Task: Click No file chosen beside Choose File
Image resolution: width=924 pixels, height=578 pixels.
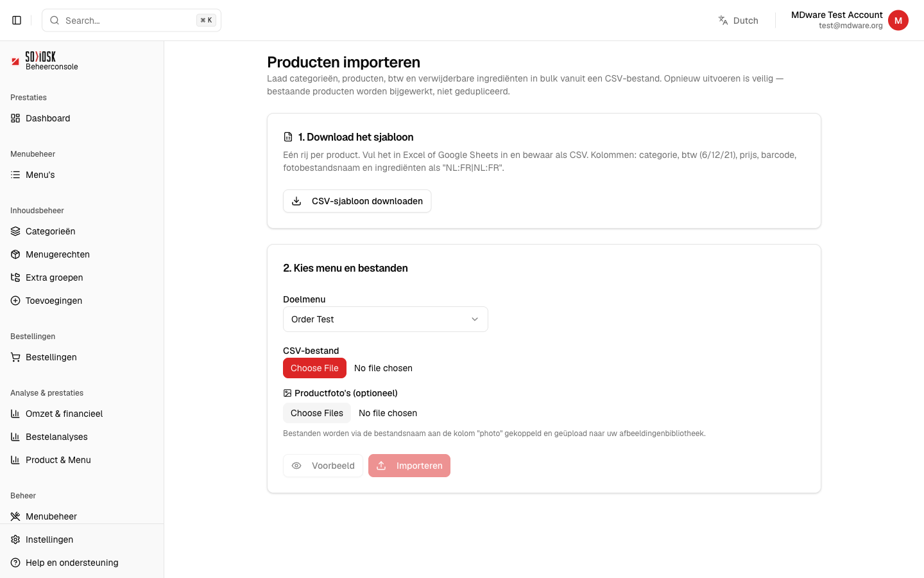Action: [383, 368]
